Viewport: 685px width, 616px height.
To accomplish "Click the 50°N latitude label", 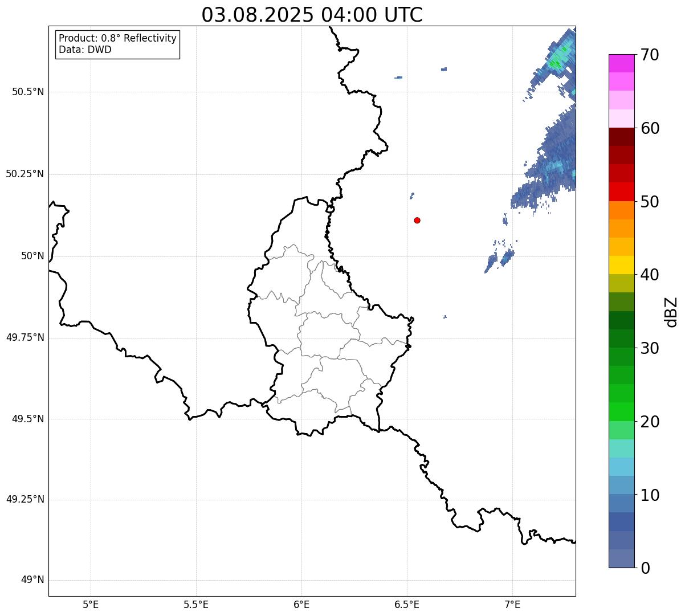I will click(x=32, y=256).
